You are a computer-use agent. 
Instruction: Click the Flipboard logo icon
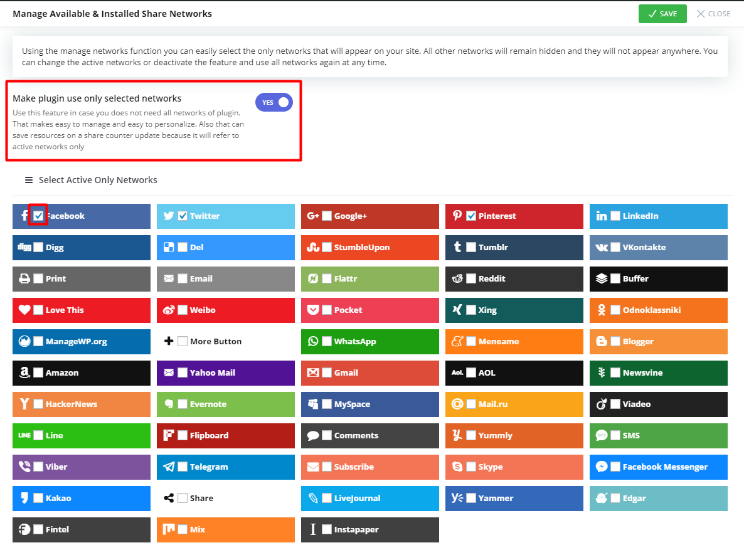tap(169, 436)
